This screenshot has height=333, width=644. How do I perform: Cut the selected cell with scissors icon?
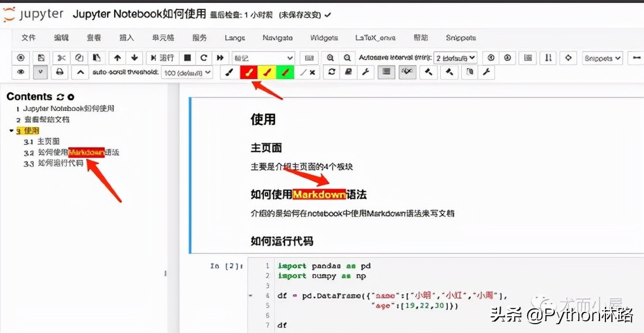61,58
